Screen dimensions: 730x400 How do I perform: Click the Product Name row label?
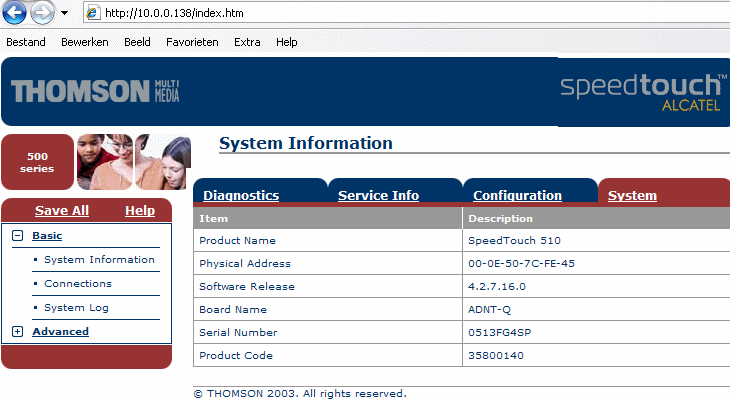[x=237, y=241]
